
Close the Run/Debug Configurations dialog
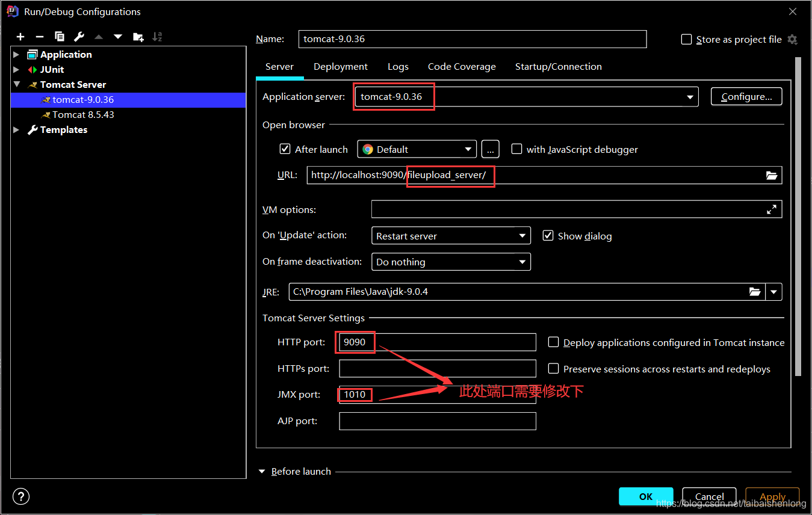click(x=793, y=11)
